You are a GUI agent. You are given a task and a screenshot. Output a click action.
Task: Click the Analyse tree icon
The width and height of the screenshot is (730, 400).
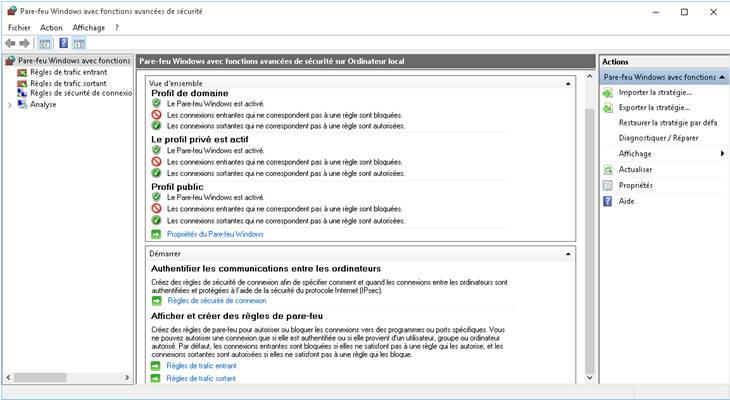click(22, 104)
